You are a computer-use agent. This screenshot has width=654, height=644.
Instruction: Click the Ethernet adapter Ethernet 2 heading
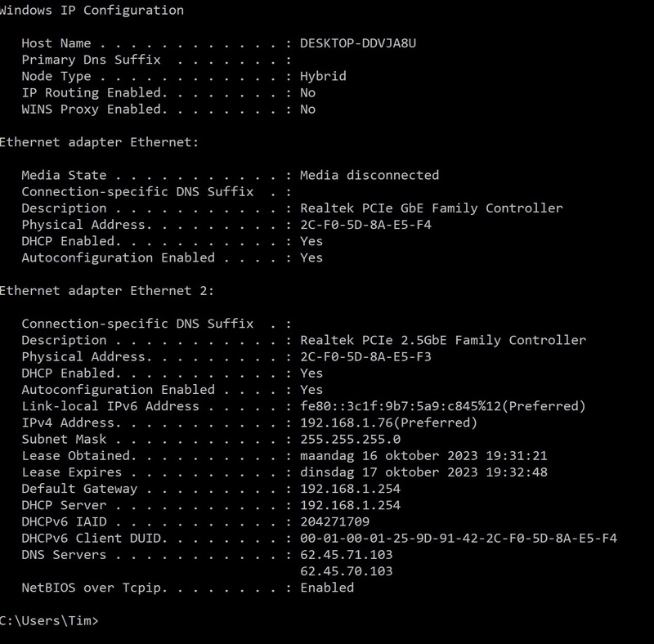[x=106, y=291]
